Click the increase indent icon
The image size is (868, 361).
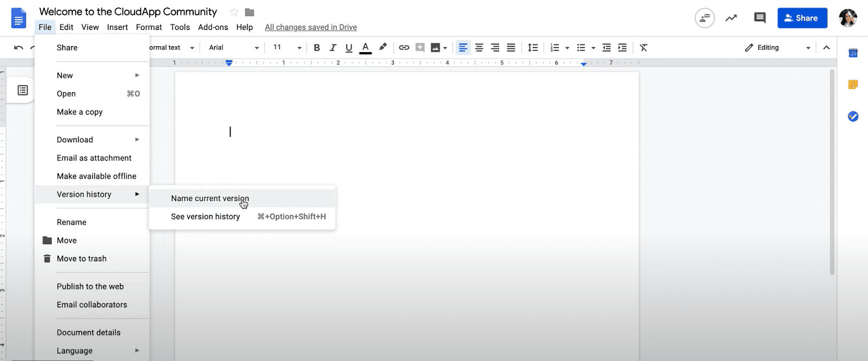click(x=622, y=48)
